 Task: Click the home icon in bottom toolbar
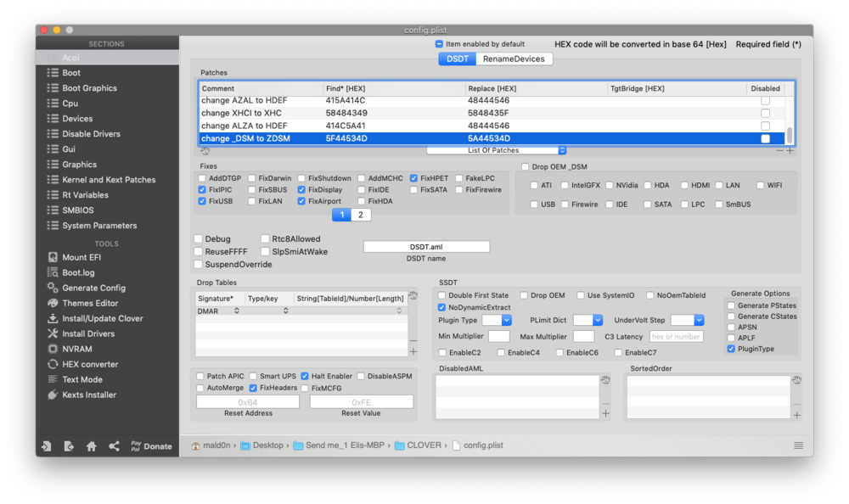click(x=91, y=446)
